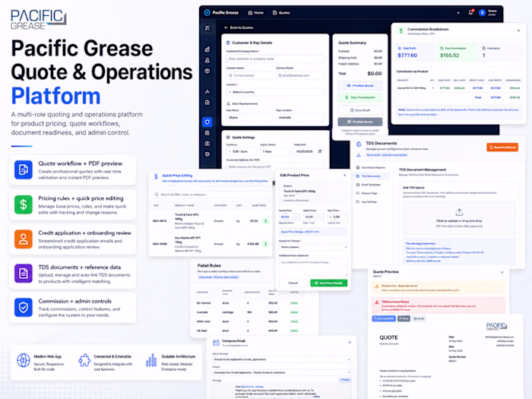This screenshot has height=399, width=532.
Task: Click the Finalize Quote button
Action: tap(360, 122)
